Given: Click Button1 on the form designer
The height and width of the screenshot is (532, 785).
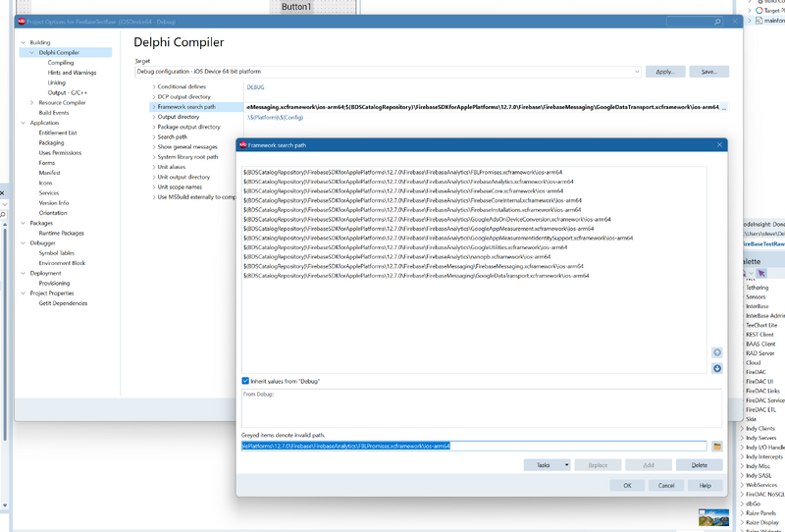Looking at the screenshot, I should pos(296,7).
